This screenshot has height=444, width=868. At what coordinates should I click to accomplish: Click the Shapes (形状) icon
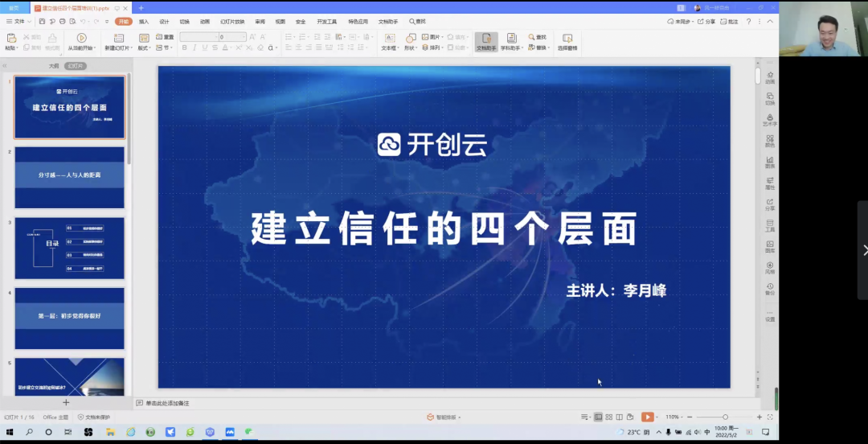[x=411, y=38]
